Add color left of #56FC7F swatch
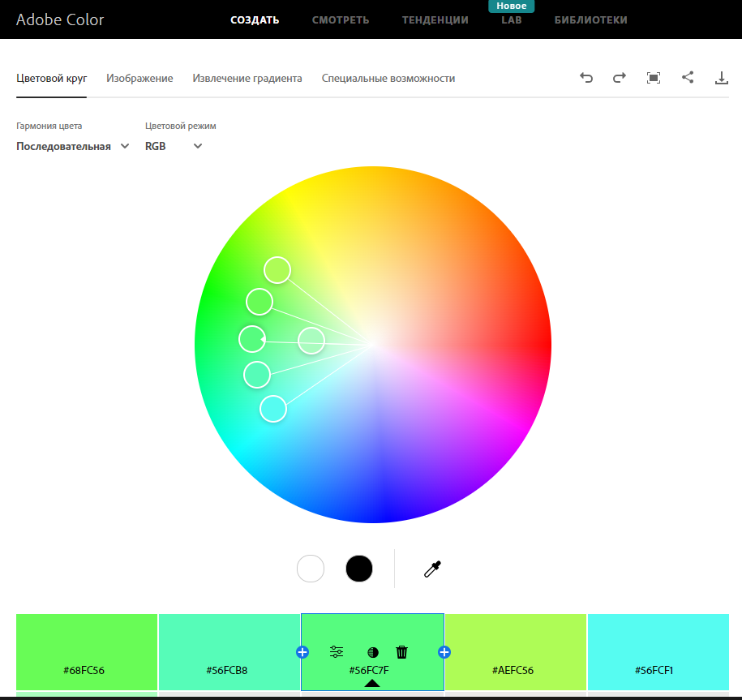742x700 pixels. point(302,652)
